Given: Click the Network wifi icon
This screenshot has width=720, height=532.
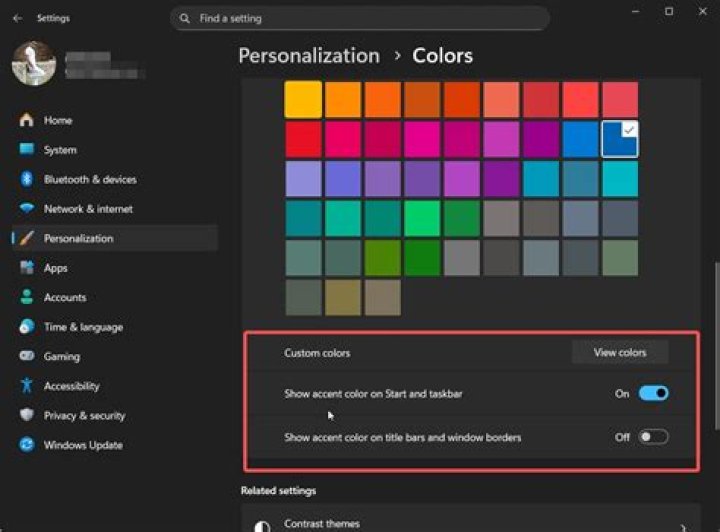Looking at the screenshot, I should [x=27, y=208].
